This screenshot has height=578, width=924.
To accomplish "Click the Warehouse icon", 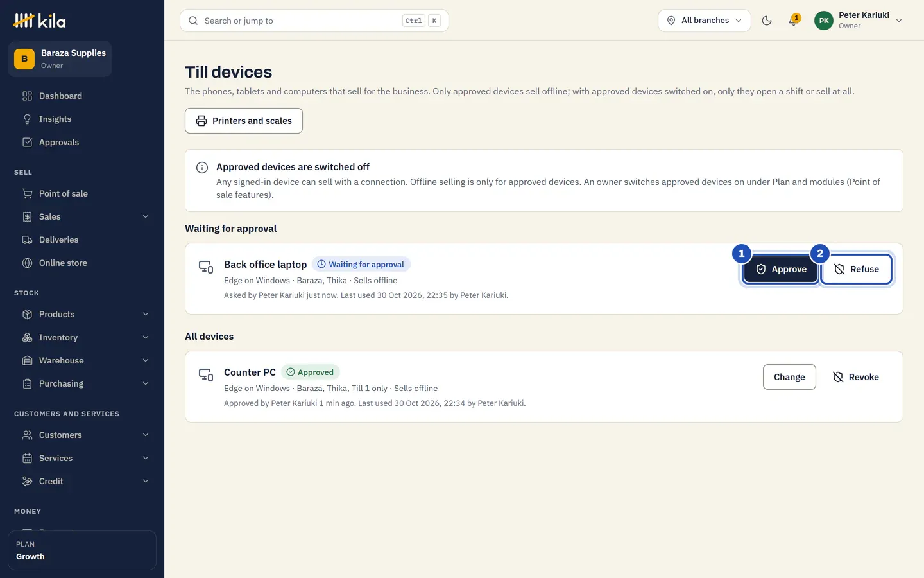I will (27, 361).
